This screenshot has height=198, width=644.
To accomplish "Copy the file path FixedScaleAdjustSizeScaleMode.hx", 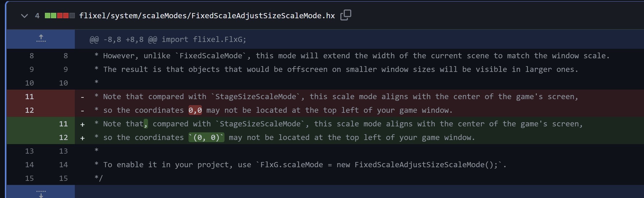I will point(346,15).
